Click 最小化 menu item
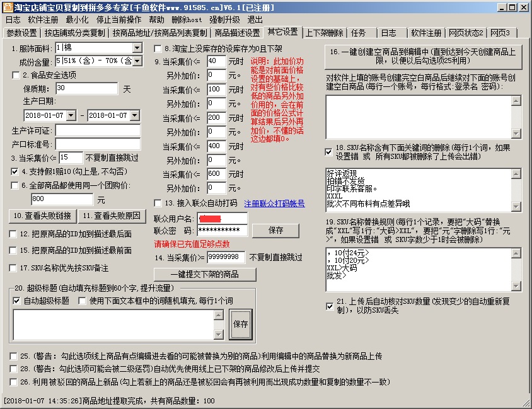Screen dimensions: 532x409 (77, 20)
